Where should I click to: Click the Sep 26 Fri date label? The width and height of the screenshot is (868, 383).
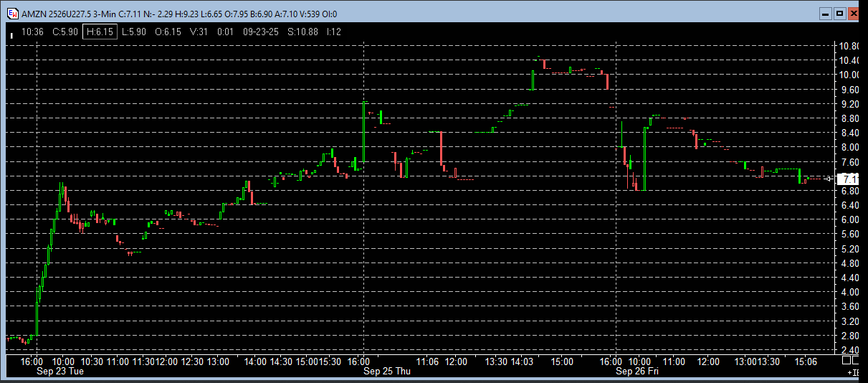click(639, 372)
